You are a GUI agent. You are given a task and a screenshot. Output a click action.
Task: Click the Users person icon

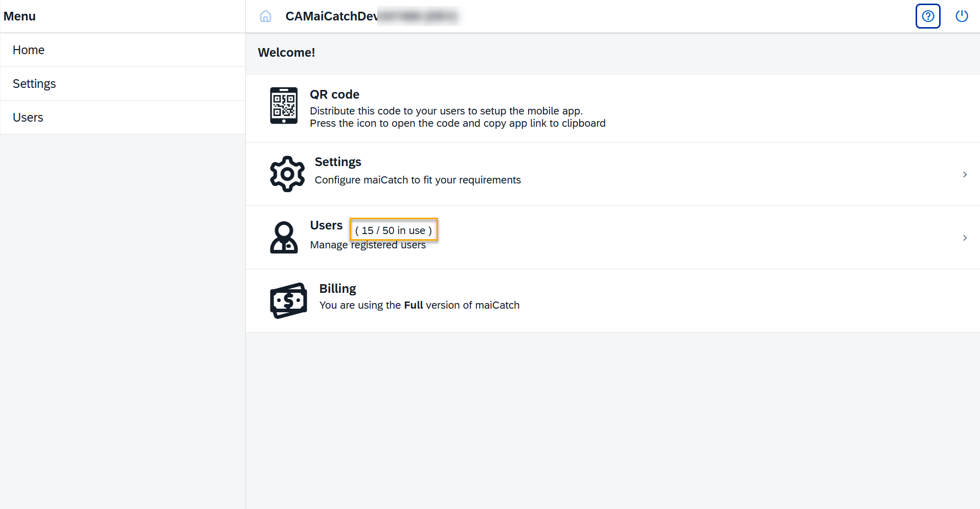[284, 237]
